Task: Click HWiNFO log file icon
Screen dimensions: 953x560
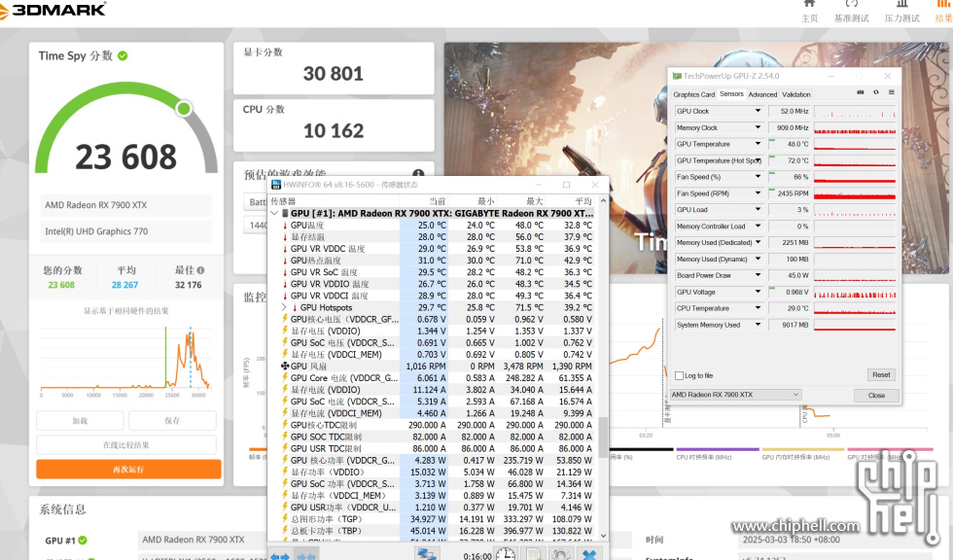Action: click(534, 554)
